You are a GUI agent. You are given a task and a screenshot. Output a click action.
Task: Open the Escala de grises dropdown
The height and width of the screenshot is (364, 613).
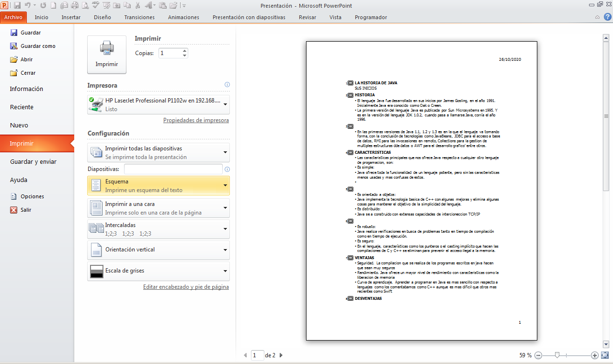pyautogui.click(x=158, y=271)
